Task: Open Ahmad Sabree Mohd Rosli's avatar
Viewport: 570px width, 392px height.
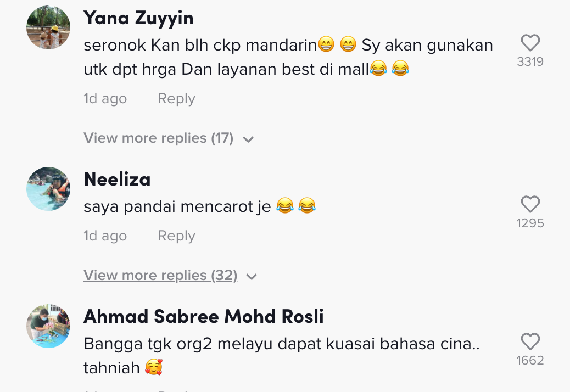Action: pos(48,326)
